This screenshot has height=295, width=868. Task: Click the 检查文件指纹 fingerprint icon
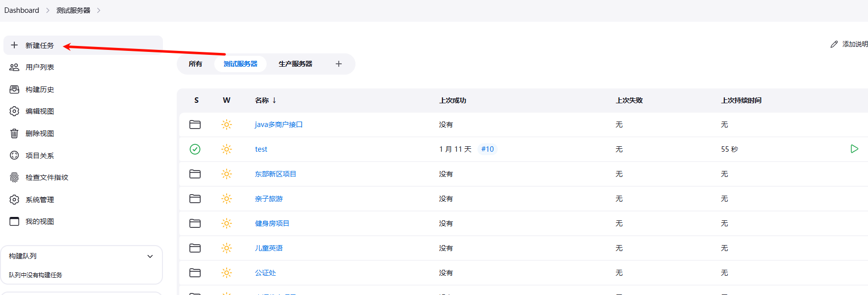tap(14, 177)
